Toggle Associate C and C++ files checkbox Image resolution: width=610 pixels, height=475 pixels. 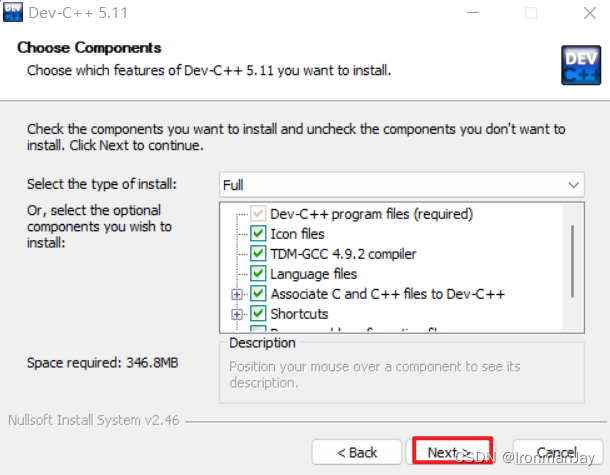(x=258, y=294)
